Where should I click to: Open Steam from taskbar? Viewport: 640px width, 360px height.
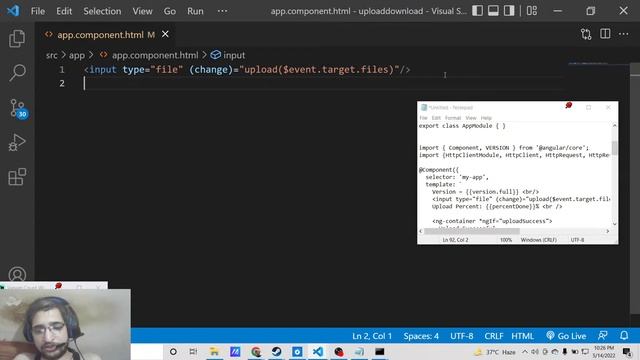click(x=276, y=351)
